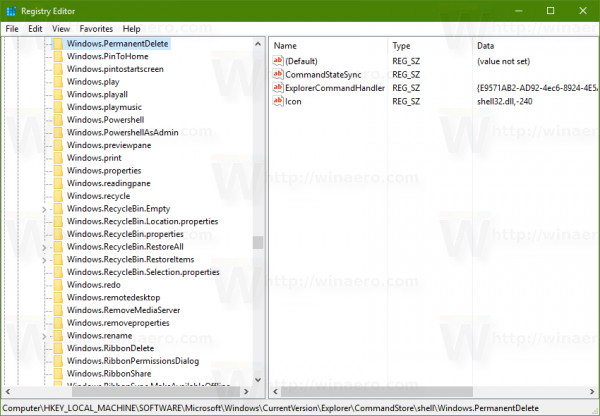Click the Windows.playmusic folder icon
Viewport: 600px width, 416px height.
click(x=58, y=107)
